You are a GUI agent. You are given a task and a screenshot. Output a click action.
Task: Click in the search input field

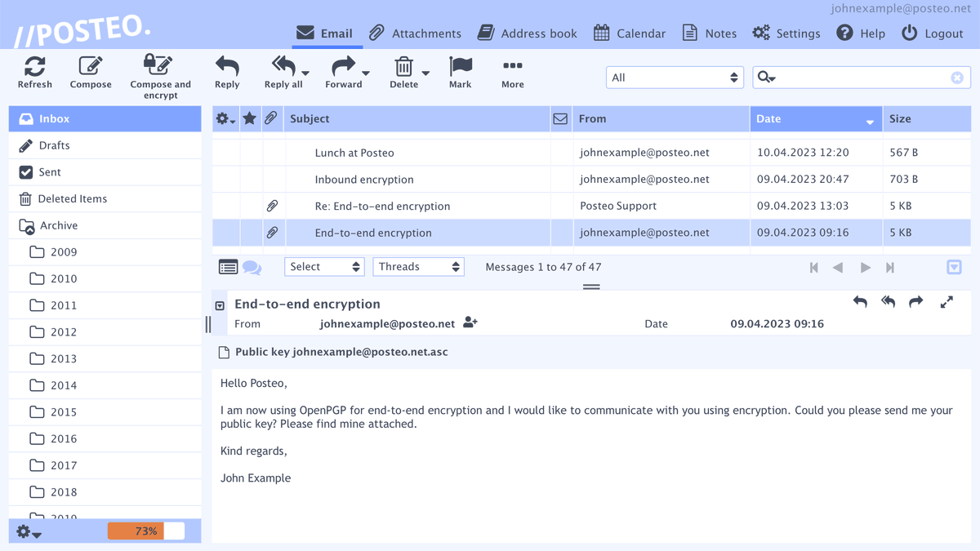click(862, 78)
